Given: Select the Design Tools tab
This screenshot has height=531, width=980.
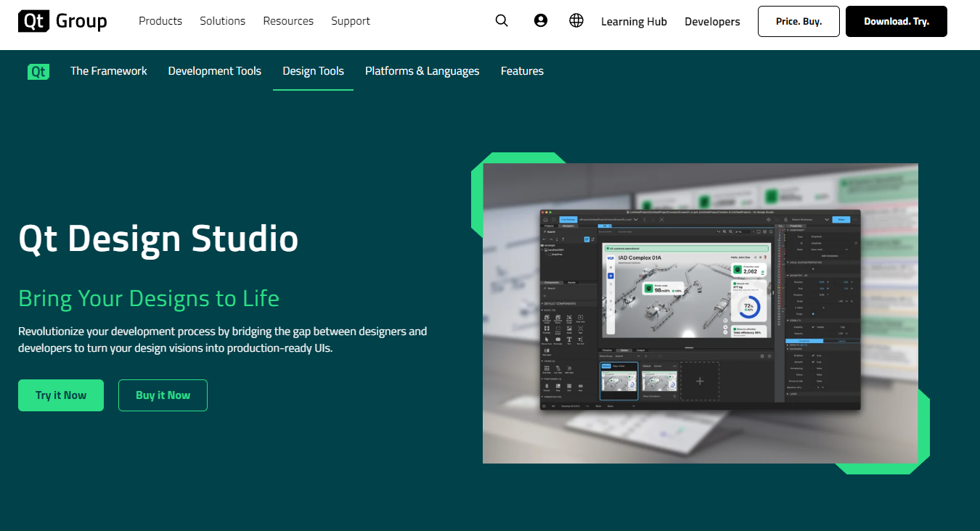Looking at the screenshot, I should [x=314, y=71].
